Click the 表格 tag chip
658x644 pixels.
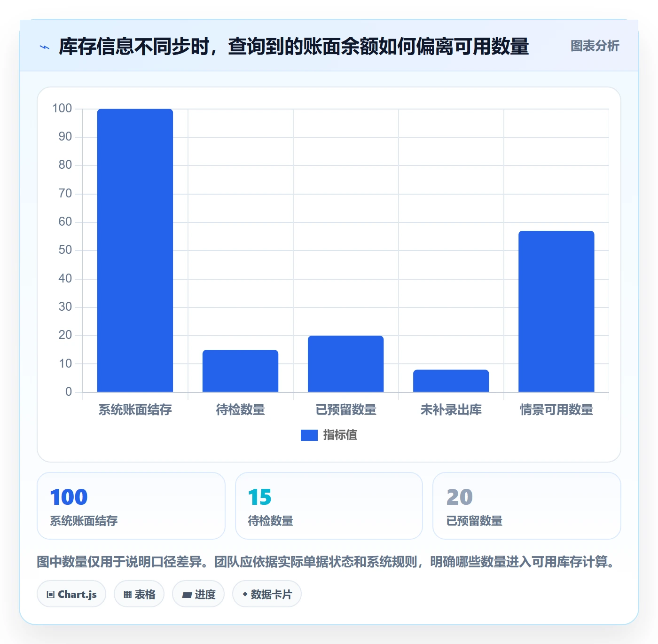pyautogui.click(x=139, y=594)
